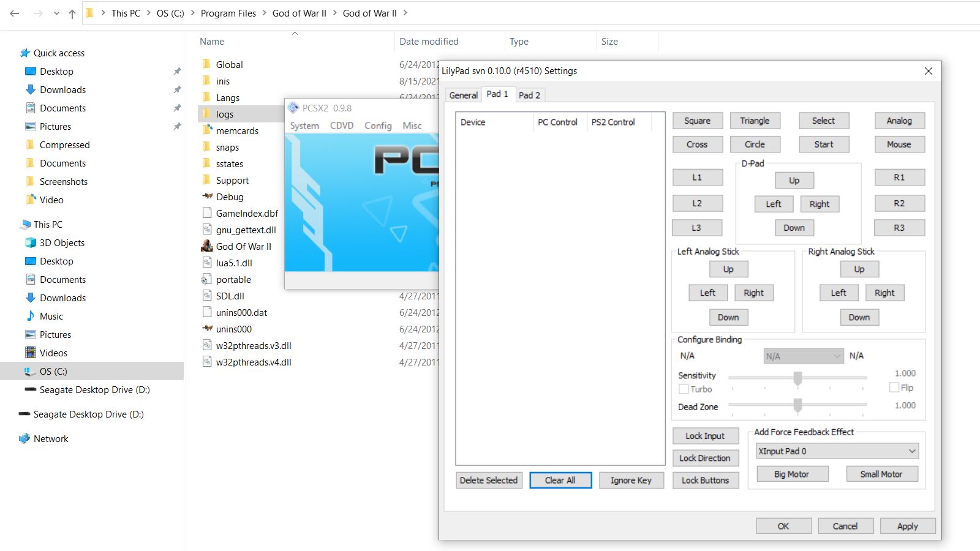
Task: Sort files by the Date modified column
Action: [429, 42]
